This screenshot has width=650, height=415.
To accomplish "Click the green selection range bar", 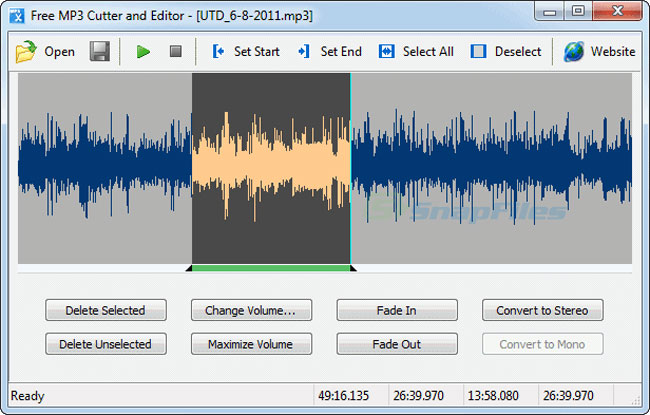I will pos(271,268).
